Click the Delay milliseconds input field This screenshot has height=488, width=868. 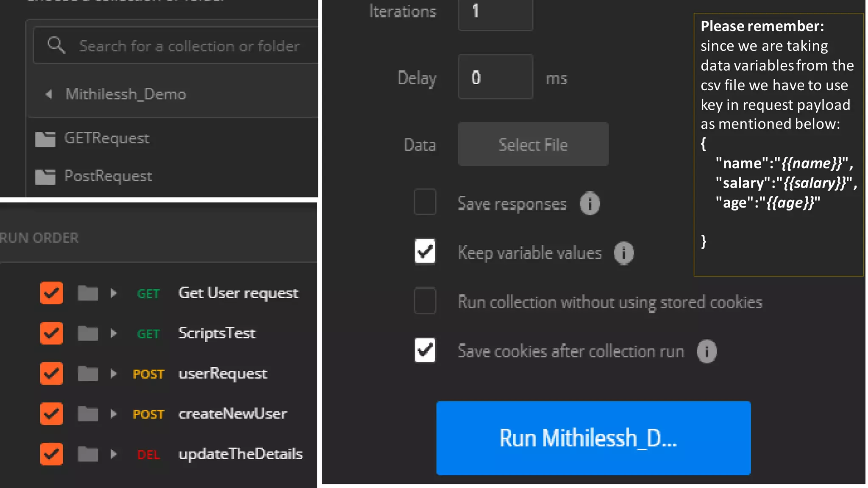[495, 77]
